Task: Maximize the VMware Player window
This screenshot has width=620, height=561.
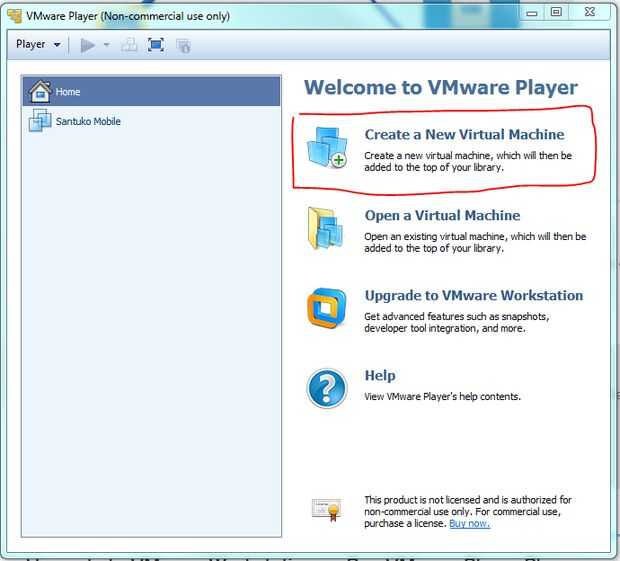Action: click(x=556, y=12)
